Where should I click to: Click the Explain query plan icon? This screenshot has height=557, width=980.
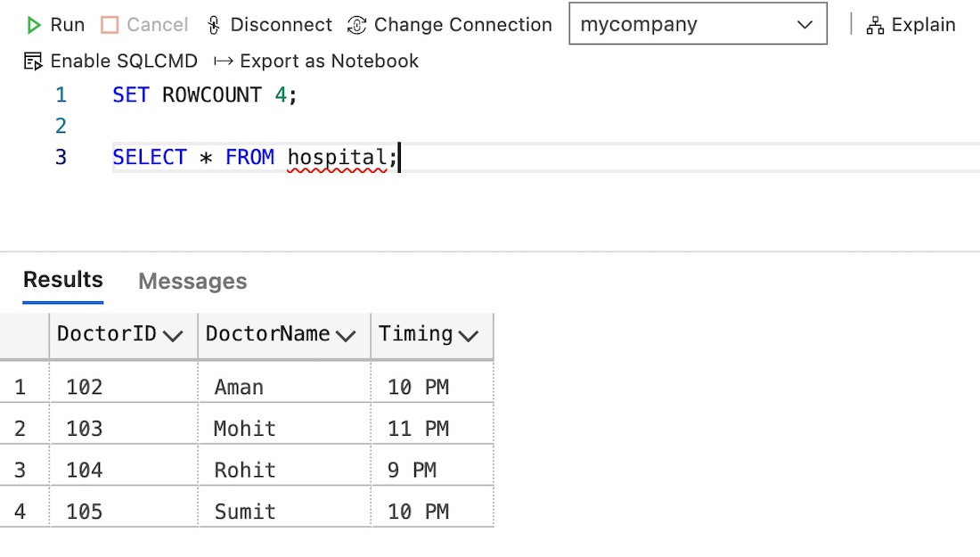pyautogui.click(x=875, y=25)
